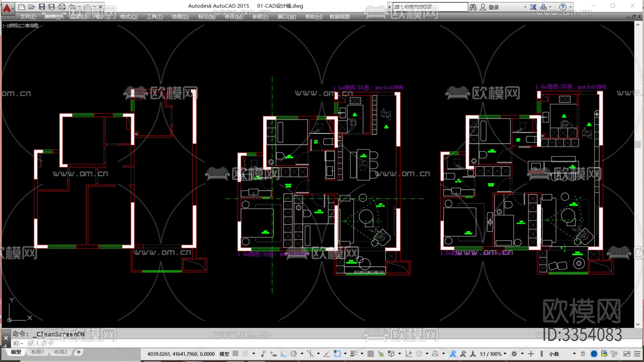644x362 pixels.
Task: Toggle selection cycling icon
Action: (x=381, y=354)
